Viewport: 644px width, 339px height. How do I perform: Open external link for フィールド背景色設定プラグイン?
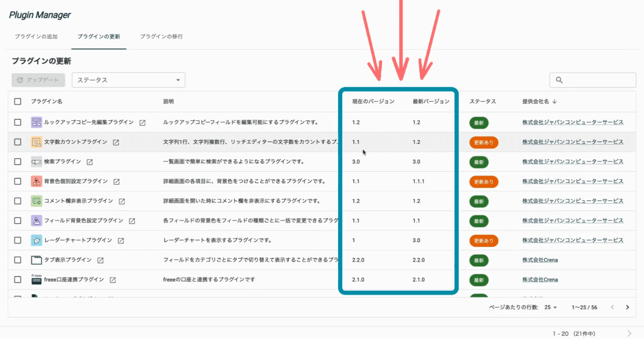click(132, 221)
